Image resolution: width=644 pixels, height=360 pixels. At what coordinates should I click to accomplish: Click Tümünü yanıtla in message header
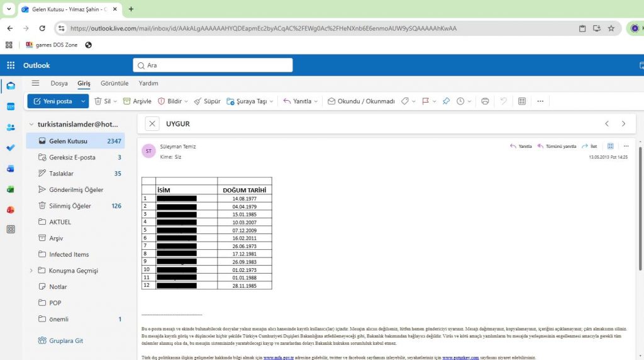click(557, 146)
